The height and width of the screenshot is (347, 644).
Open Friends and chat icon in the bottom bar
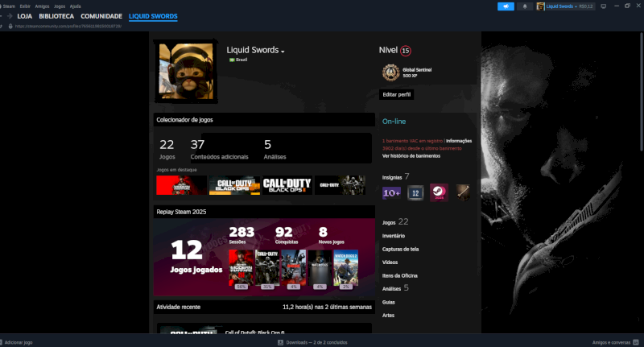(x=636, y=342)
